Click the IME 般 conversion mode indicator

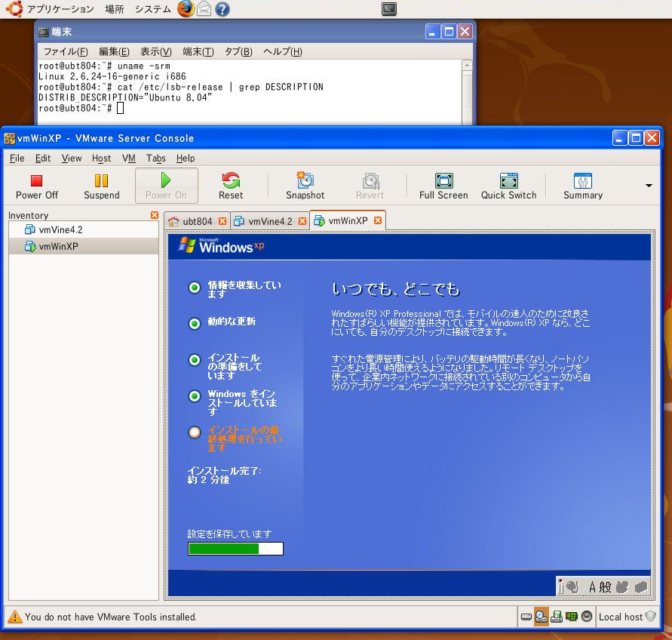(x=605, y=587)
